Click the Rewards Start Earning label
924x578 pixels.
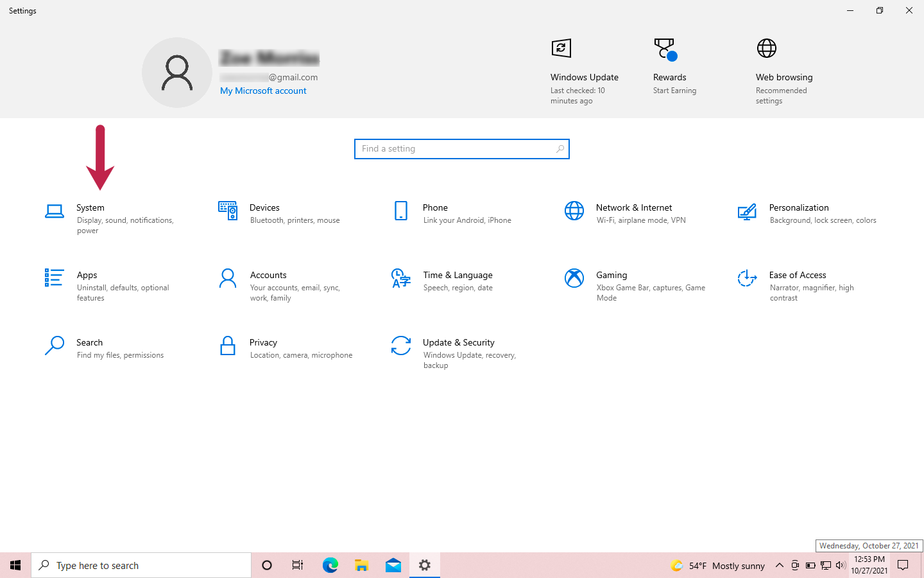click(674, 91)
